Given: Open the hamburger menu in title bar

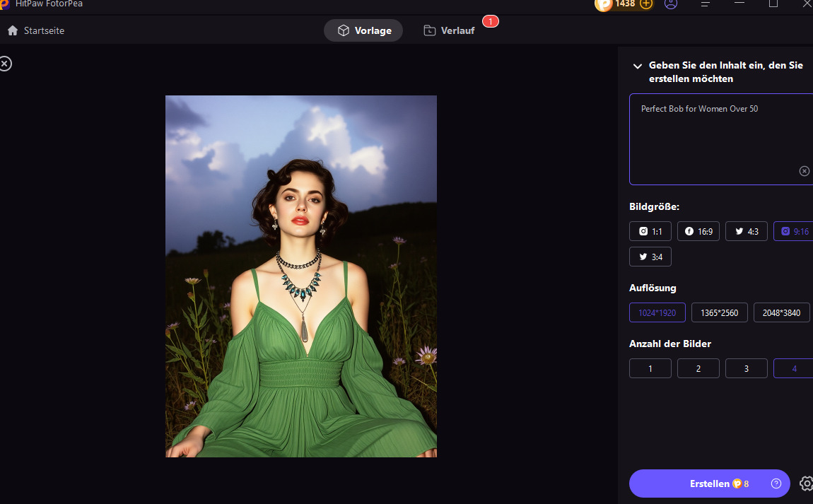Looking at the screenshot, I should pyautogui.click(x=705, y=4).
